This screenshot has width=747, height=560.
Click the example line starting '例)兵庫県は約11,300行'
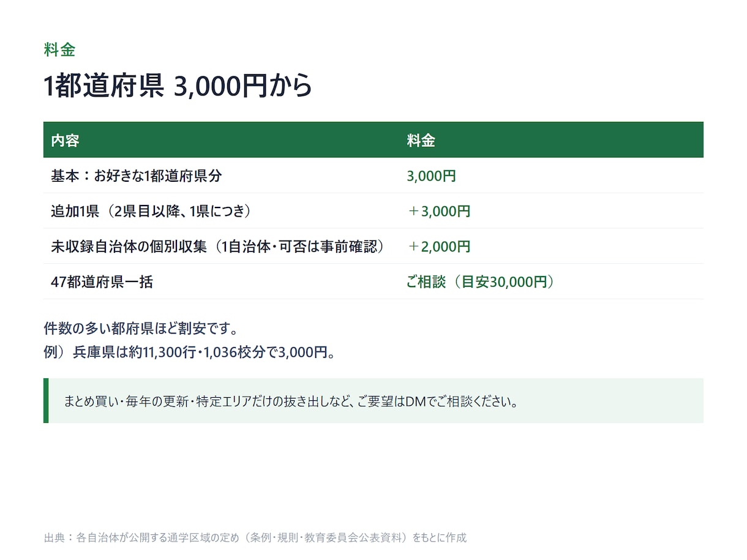[190, 353]
